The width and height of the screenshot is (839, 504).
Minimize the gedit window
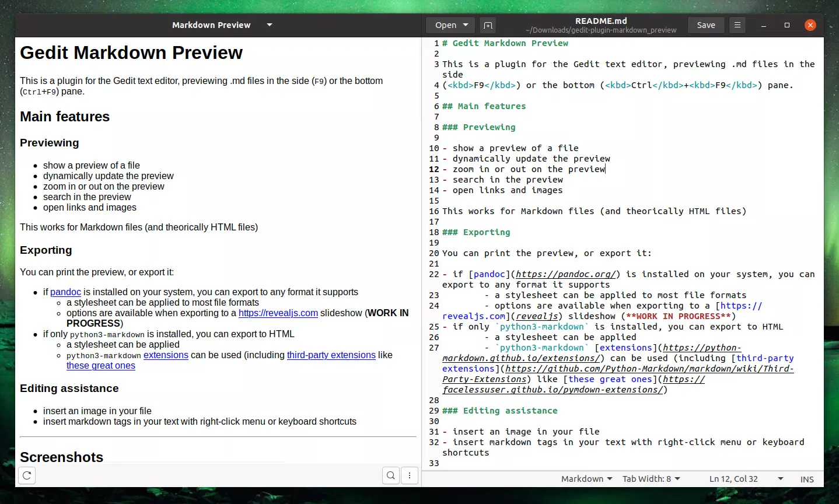pyautogui.click(x=764, y=25)
